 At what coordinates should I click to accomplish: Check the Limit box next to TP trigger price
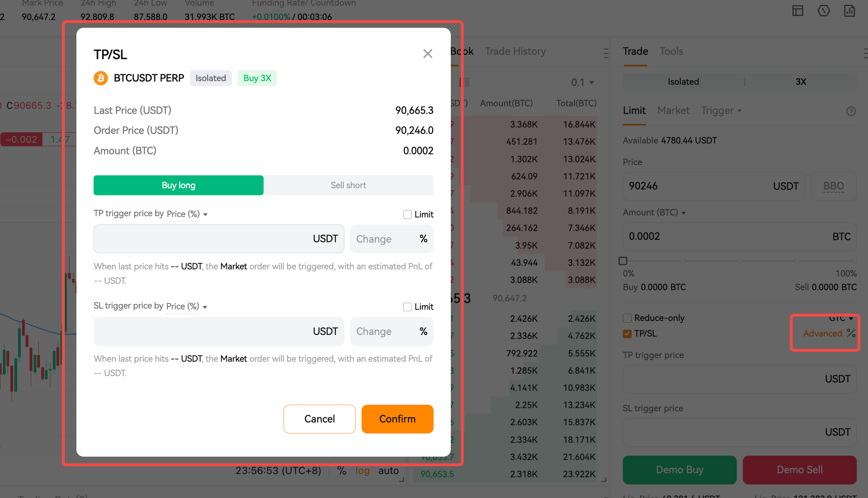[x=407, y=214]
